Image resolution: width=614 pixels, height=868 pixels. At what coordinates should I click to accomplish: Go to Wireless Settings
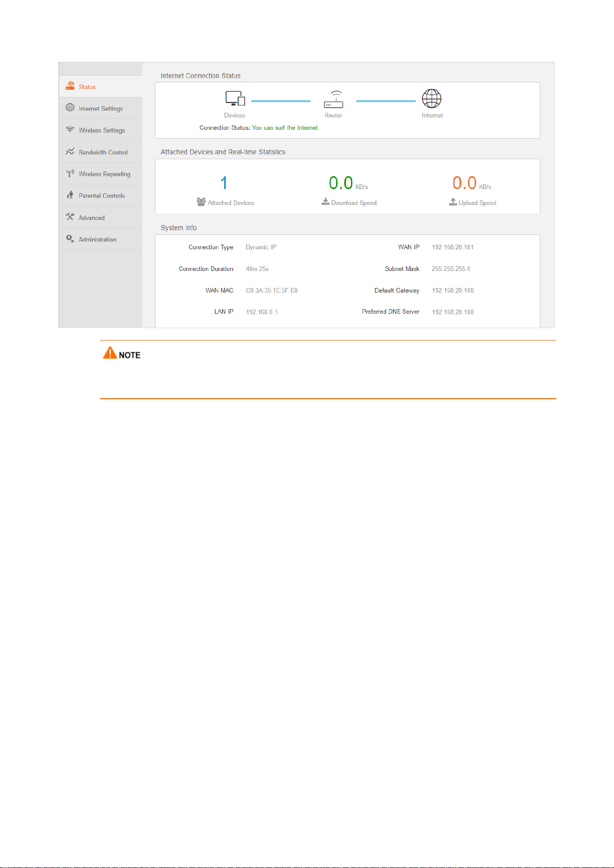point(100,130)
